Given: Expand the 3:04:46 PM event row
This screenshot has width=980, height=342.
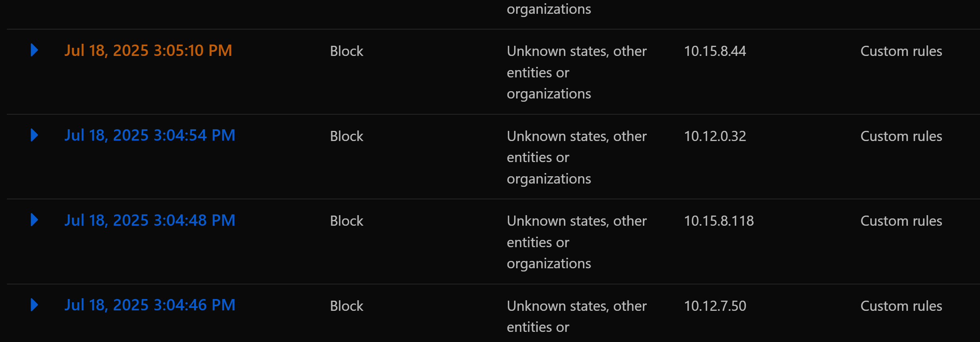Looking at the screenshot, I should (x=34, y=305).
